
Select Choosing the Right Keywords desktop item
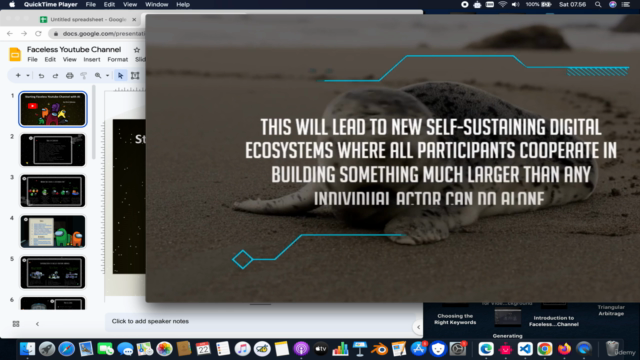pyautogui.click(x=455, y=319)
